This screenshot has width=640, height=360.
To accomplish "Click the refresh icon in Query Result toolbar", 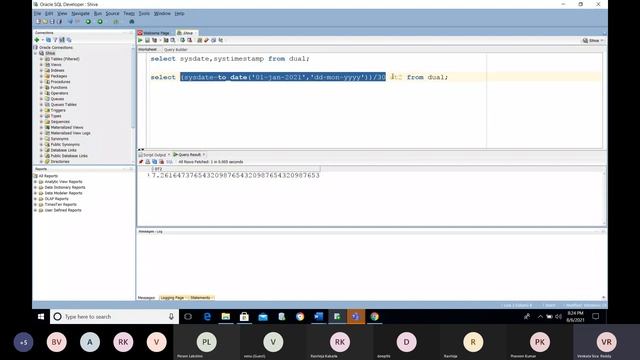I will point(155,162).
